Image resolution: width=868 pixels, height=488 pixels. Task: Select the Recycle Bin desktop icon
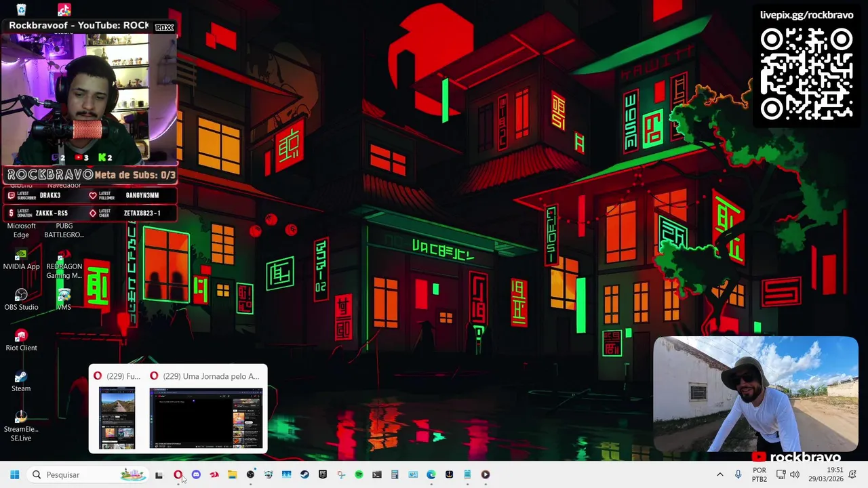point(21,9)
